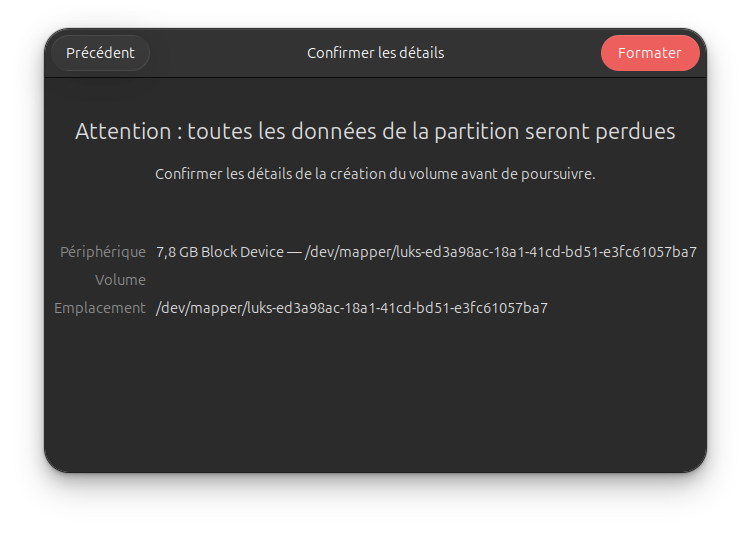Select the 7,8 GB Block Device text
751x533 pixels.
220,252
